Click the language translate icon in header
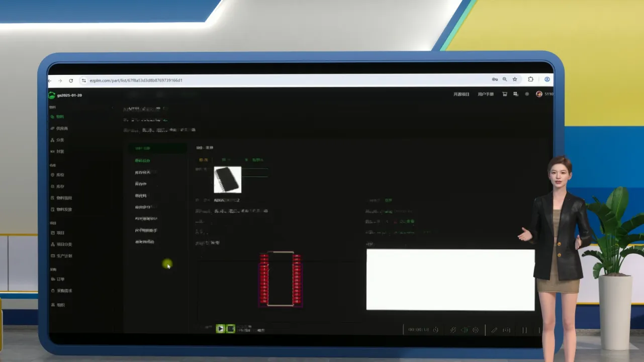The height and width of the screenshot is (362, 644). (x=516, y=94)
